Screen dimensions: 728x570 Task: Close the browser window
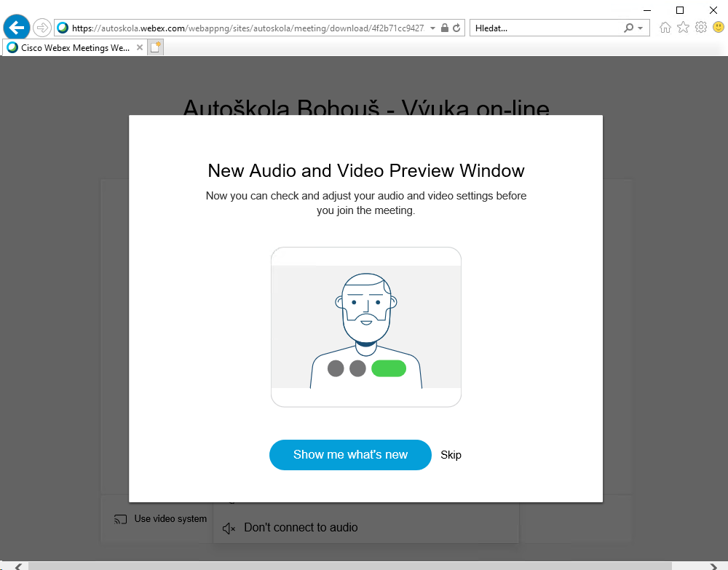point(713,10)
